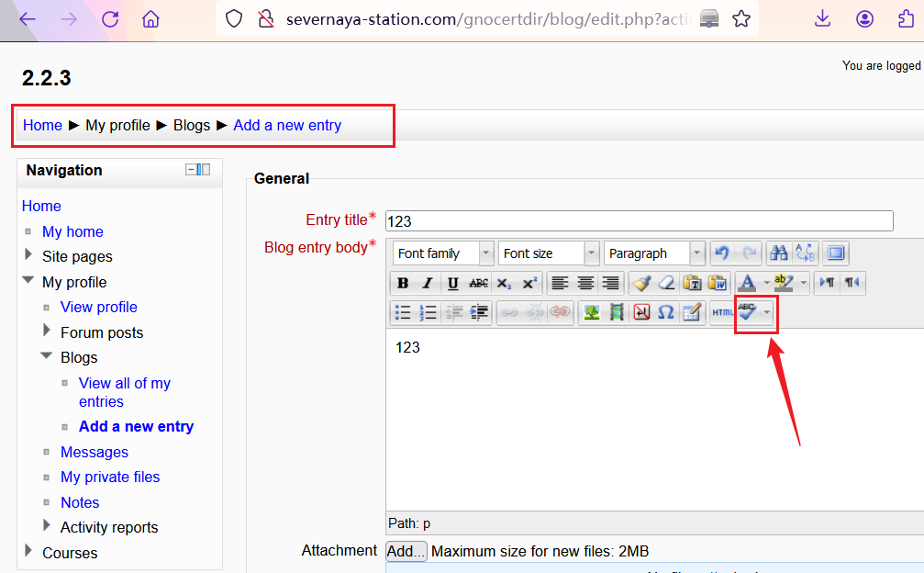
Task: Toggle bold formatting in editor
Action: [x=403, y=283]
